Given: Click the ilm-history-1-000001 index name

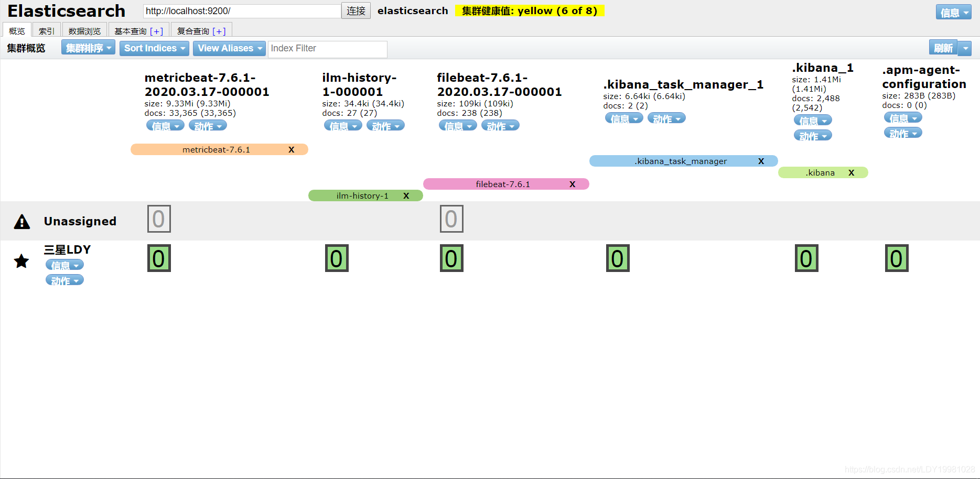Looking at the screenshot, I should click(359, 85).
